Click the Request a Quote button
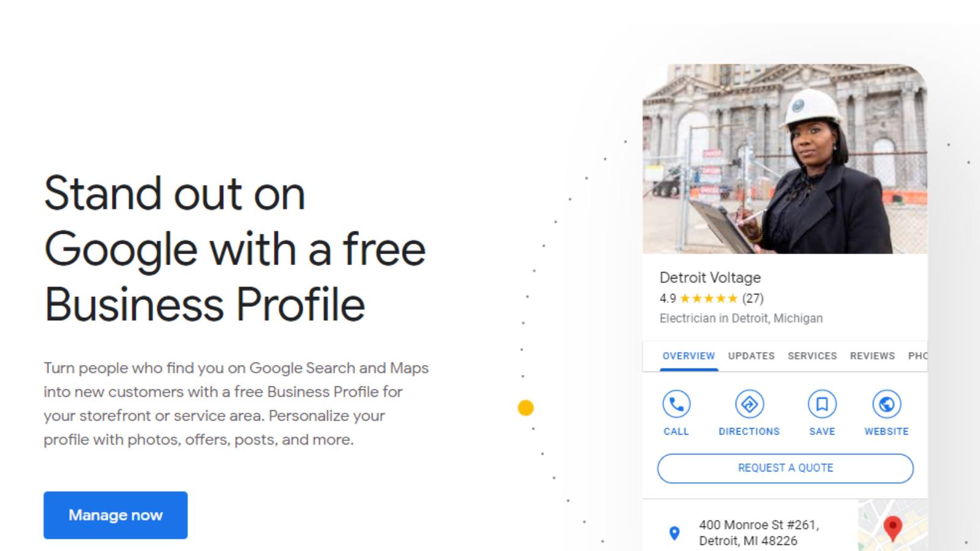 [785, 468]
